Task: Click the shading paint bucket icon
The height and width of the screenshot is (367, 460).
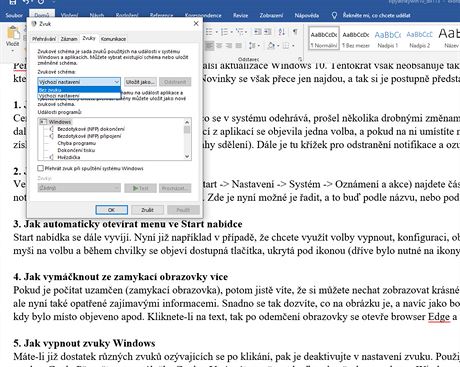Action: pyautogui.click(x=271, y=45)
